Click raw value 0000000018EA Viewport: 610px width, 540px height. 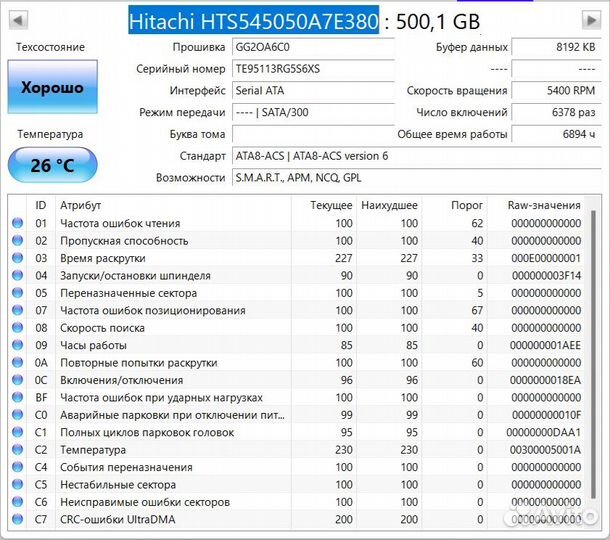click(545, 380)
